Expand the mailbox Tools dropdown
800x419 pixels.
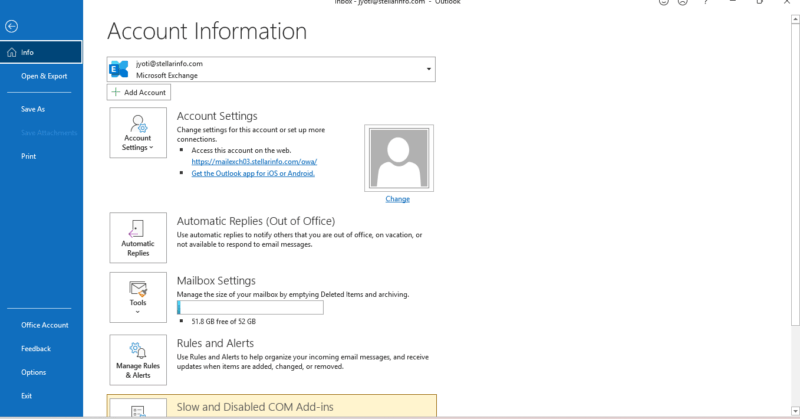click(x=138, y=298)
